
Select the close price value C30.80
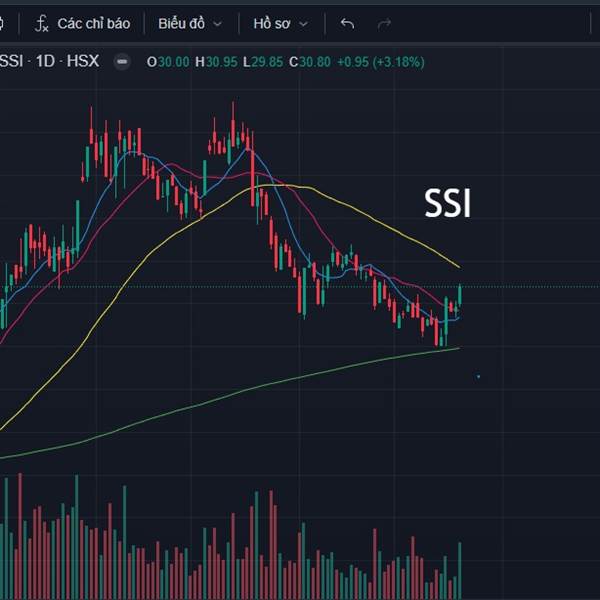pos(308,62)
